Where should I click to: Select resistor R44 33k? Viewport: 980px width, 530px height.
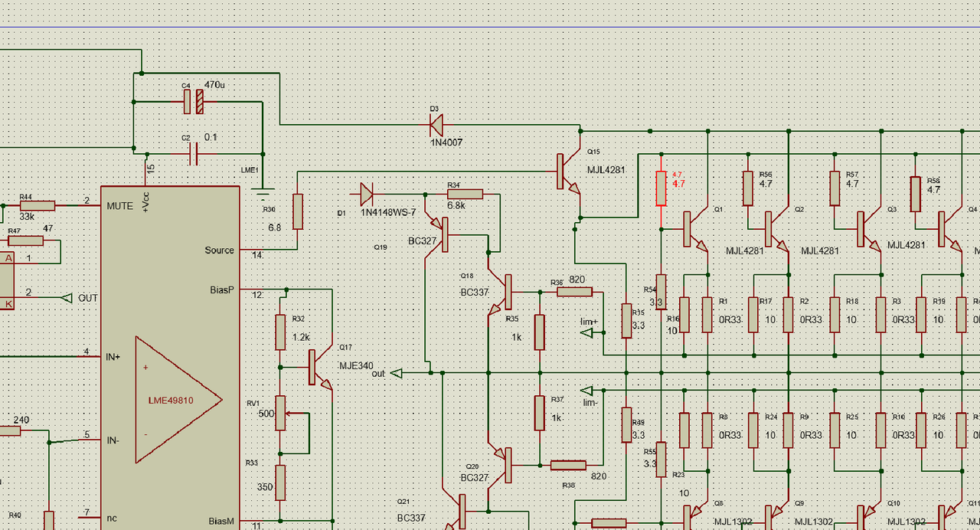pyautogui.click(x=37, y=205)
